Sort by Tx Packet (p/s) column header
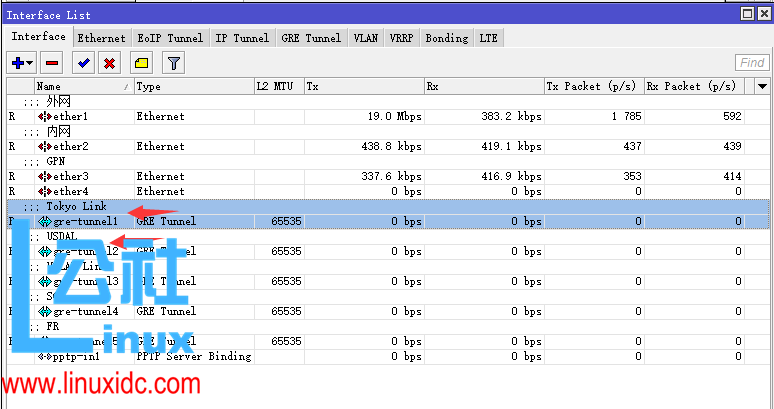 pos(594,86)
